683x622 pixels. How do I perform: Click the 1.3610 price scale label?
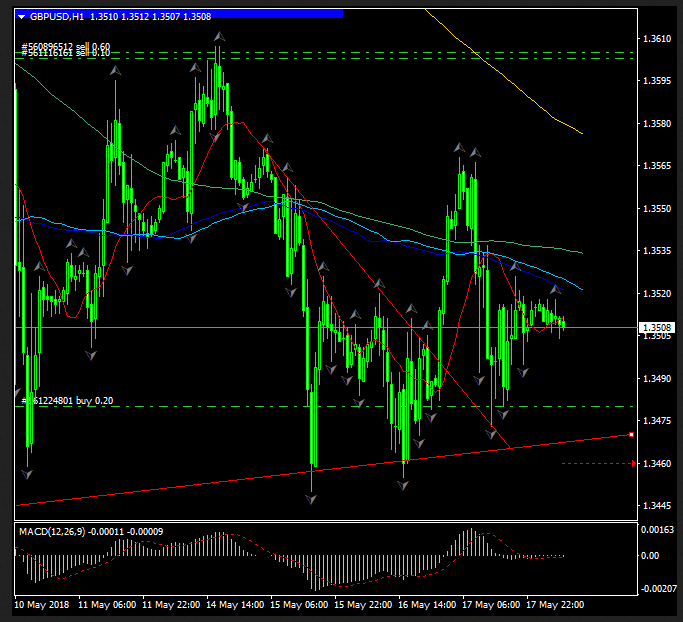point(656,39)
